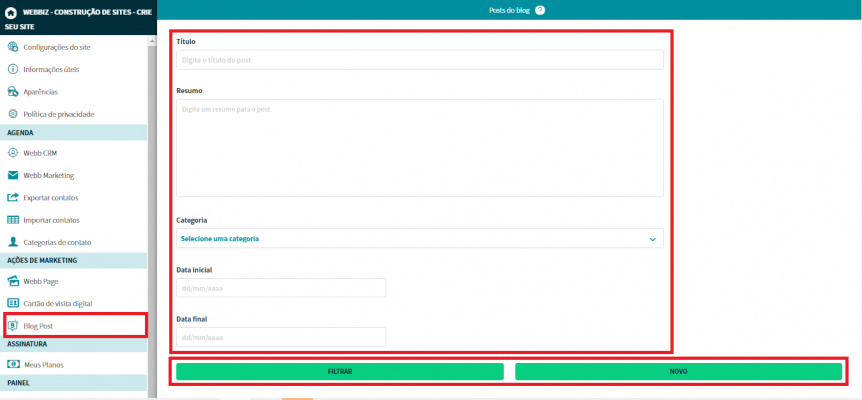Click the NOVO button
Image resolution: width=862 pixels, height=400 pixels.
coord(678,371)
